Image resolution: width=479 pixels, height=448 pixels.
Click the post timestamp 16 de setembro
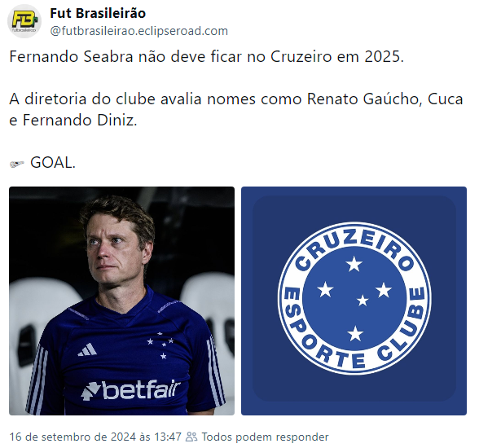coord(95,437)
